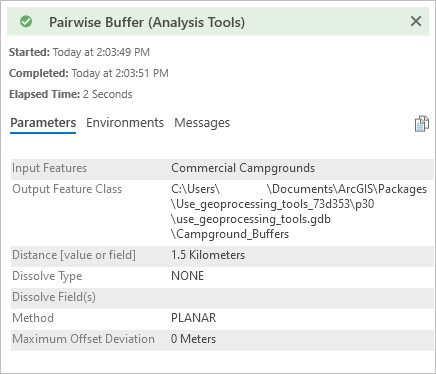Click the Pairwise Buffer (Analysis Tools) title
The width and height of the screenshot is (436, 374).
click(x=147, y=22)
